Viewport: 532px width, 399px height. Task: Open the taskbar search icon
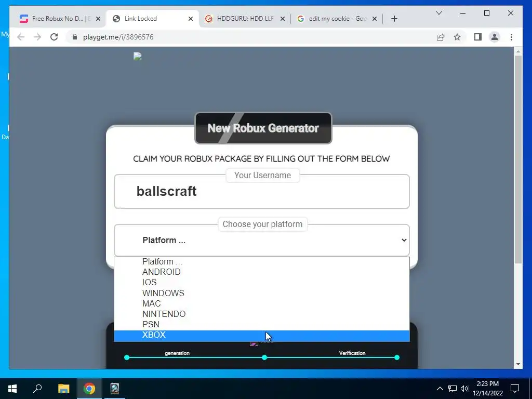tap(37, 389)
